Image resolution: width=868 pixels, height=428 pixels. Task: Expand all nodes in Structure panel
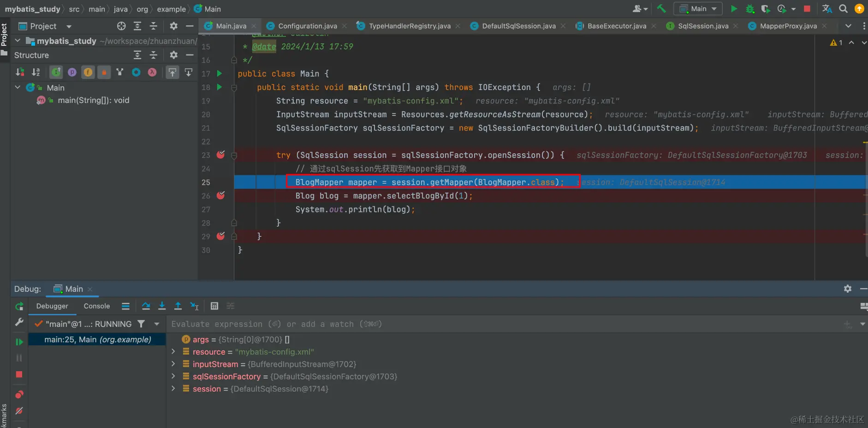(x=137, y=55)
